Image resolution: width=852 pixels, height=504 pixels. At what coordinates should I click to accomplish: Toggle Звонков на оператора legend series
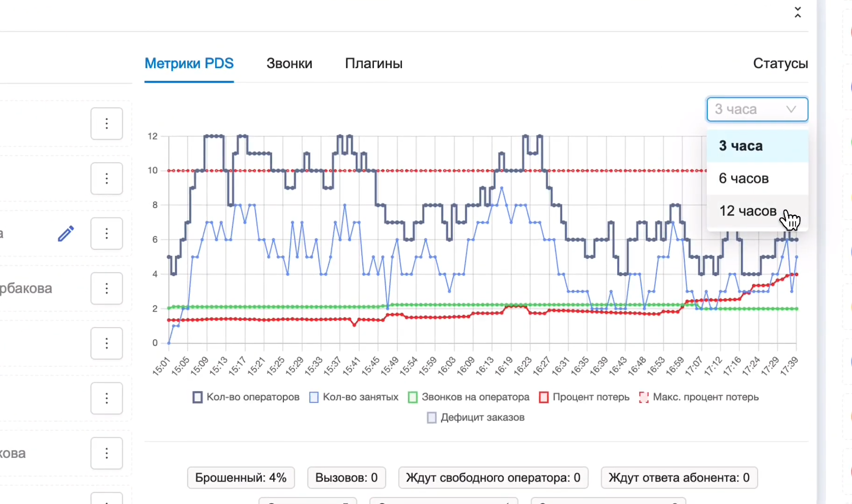469,397
